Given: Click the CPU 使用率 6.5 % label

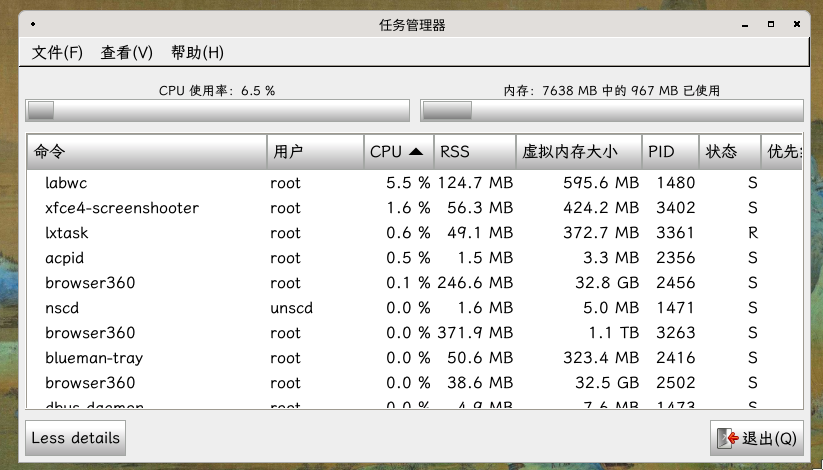Looking at the screenshot, I should pyautogui.click(x=217, y=91).
